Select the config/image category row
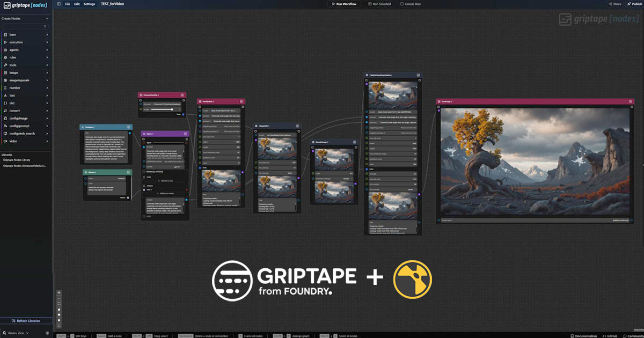 [26, 118]
